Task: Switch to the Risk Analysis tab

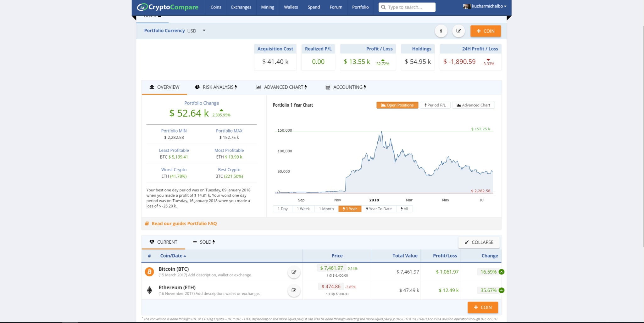Action: coord(216,87)
